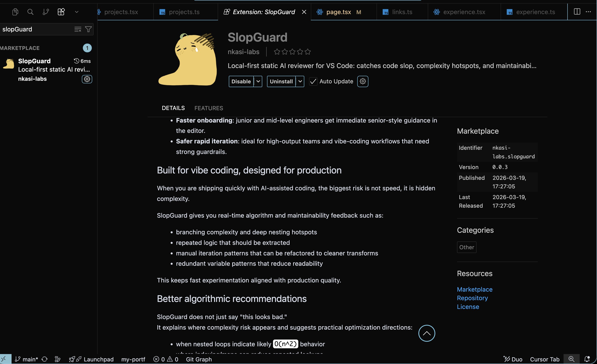Clear extension search results icon

click(77, 29)
